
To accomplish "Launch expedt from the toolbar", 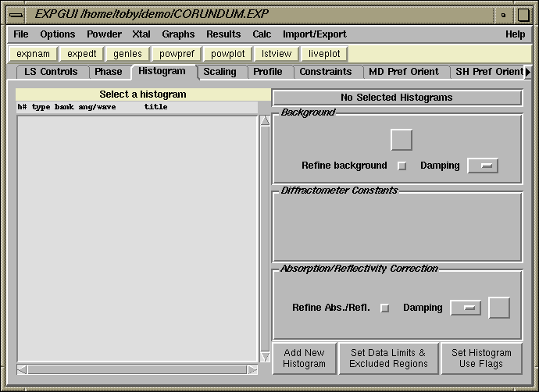I will coord(82,54).
